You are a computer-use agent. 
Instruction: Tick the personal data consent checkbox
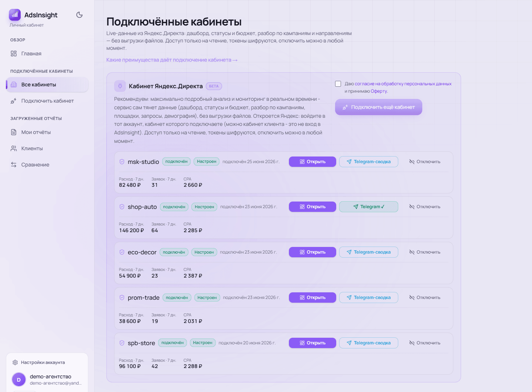click(x=338, y=84)
